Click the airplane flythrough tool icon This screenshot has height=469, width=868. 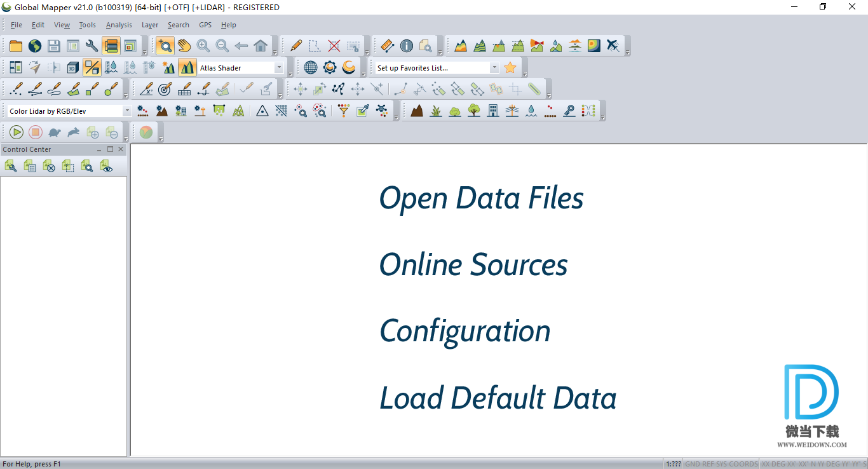[613, 46]
